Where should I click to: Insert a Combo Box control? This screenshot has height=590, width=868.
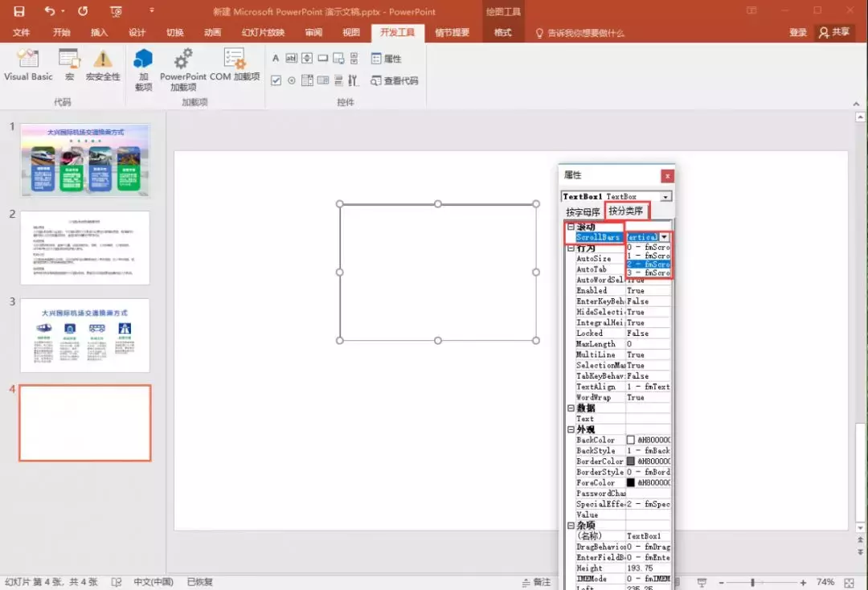pyautogui.click(x=307, y=80)
